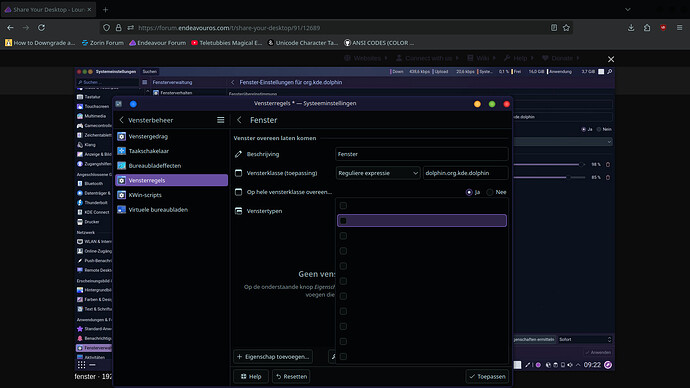Click volume icon in screenshot system tray
Viewport: 690px width, 388px height.
[x=570, y=365]
